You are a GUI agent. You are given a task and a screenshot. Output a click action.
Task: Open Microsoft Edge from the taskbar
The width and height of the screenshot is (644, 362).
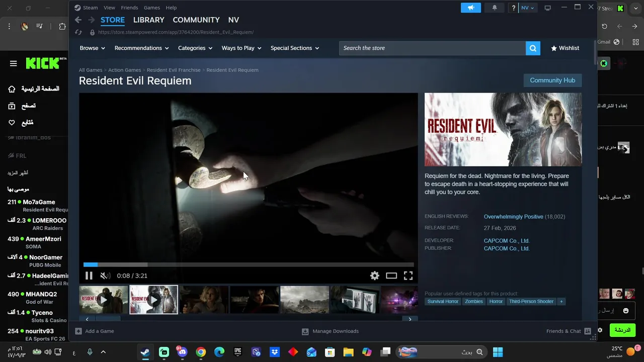[219, 352]
